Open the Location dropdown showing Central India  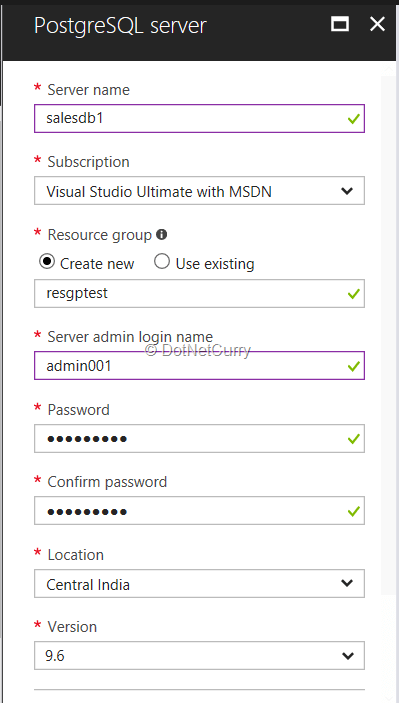tap(200, 583)
